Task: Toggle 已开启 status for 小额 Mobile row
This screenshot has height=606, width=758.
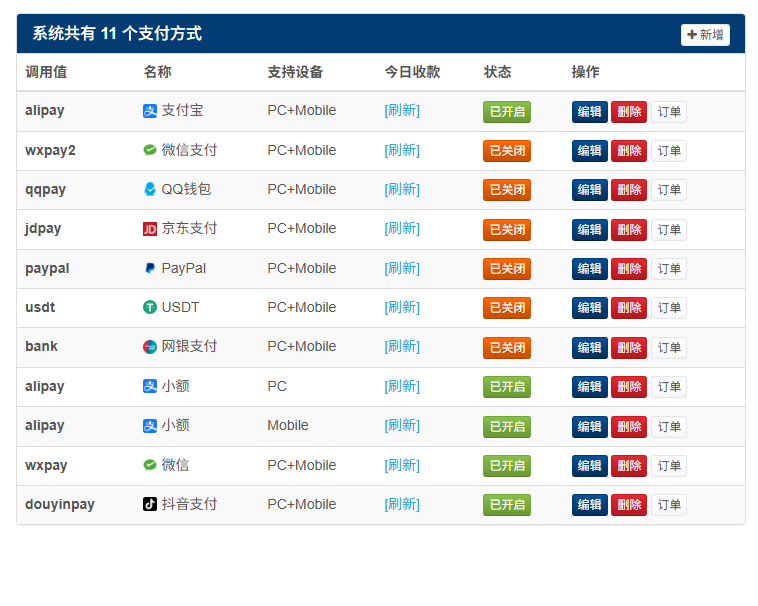Action: (x=507, y=427)
